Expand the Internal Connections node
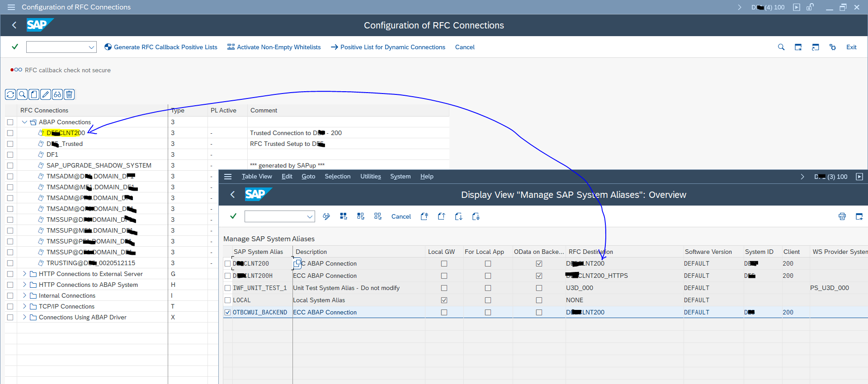 [x=24, y=295]
